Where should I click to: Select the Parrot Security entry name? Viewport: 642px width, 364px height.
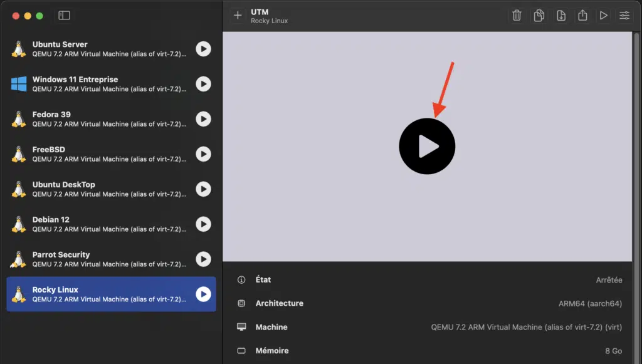[x=61, y=255]
